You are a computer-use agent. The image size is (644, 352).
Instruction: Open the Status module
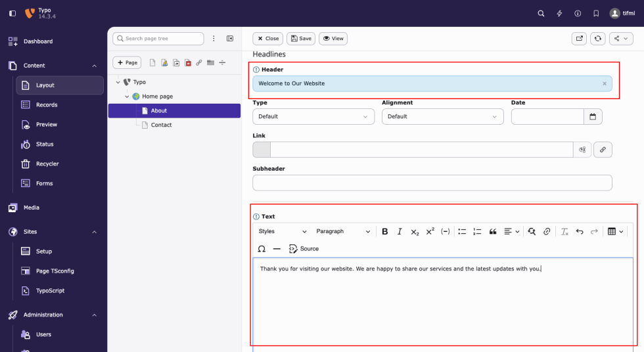pos(60,144)
